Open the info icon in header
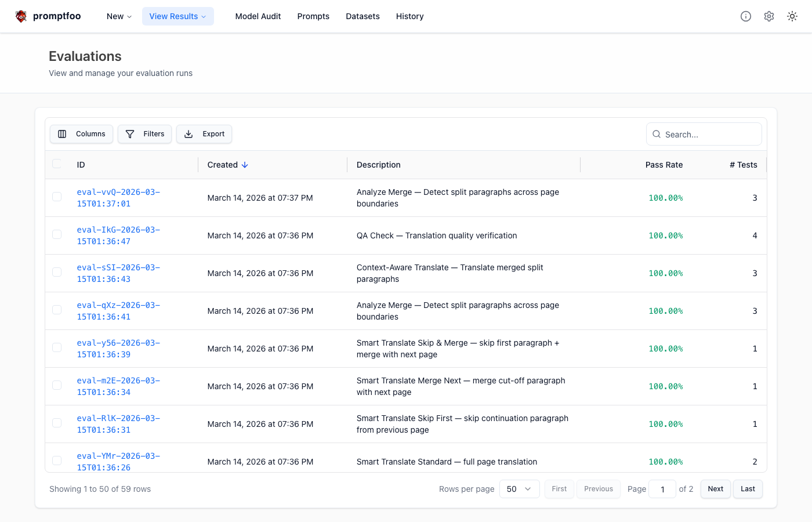The height and width of the screenshot is (522, 812). (746, 16)
